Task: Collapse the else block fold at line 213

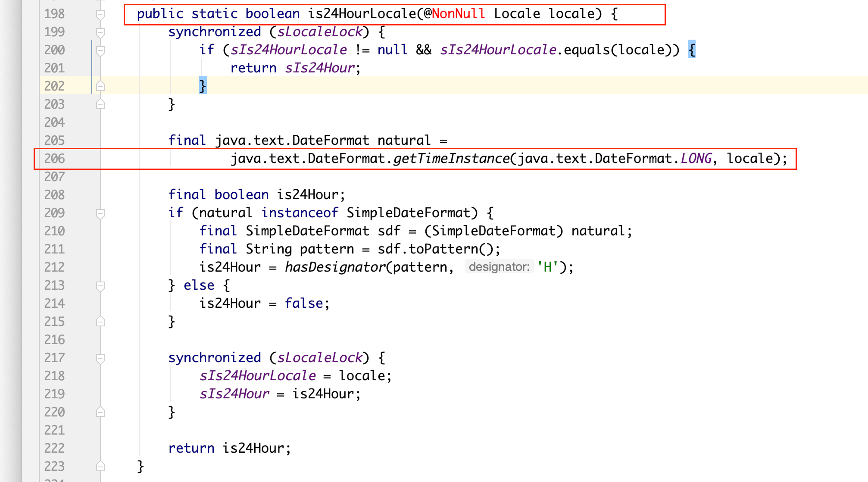Action: pos(100,286)
